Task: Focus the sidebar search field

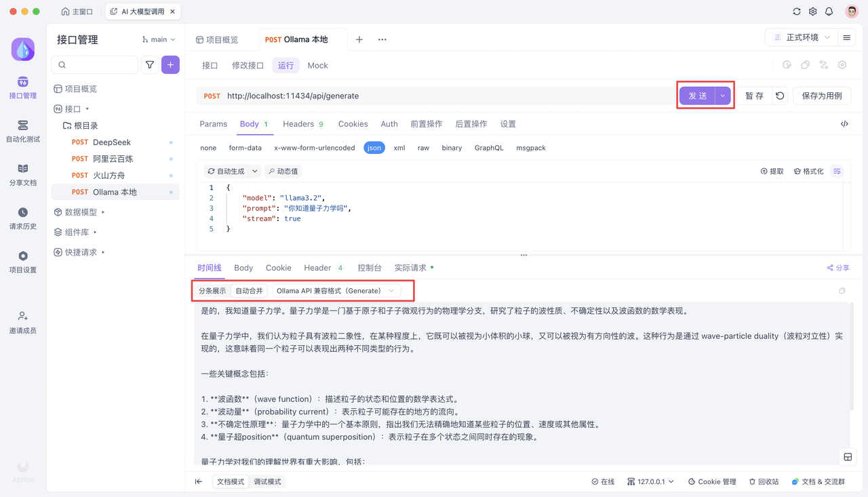Action: 95,65
